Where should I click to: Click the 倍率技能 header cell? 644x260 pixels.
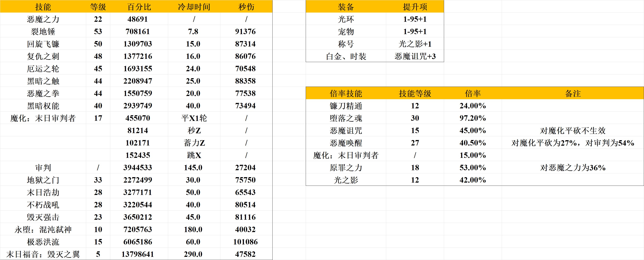pyautogui.click(x=346, y=93)
